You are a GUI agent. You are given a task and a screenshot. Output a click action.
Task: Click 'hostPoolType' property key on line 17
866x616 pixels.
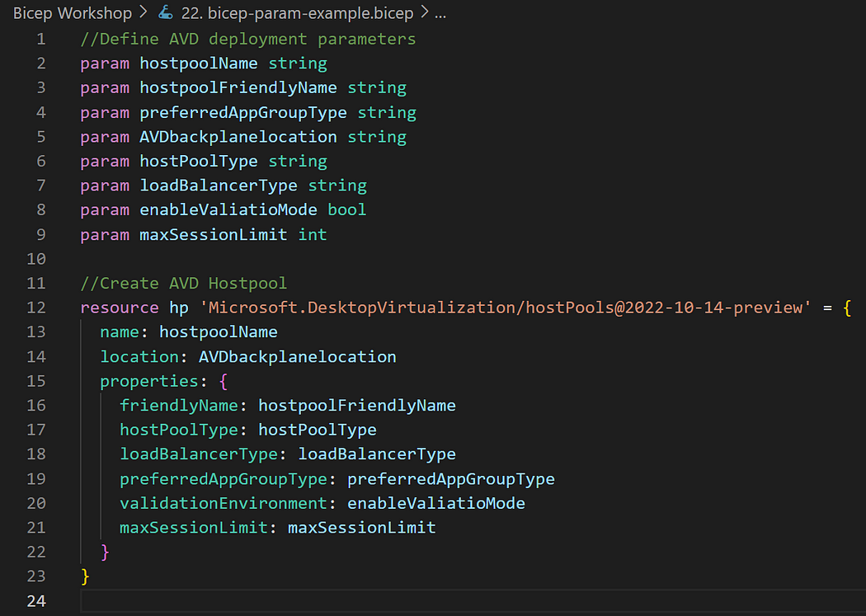(x=179, y=430)
